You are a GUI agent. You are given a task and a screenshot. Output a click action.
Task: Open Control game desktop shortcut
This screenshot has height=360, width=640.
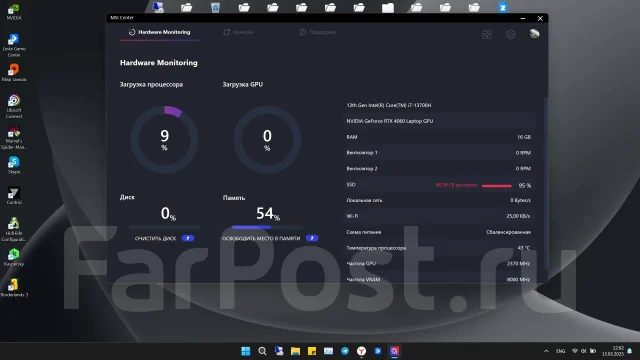pyautogui.click(x=14, y=196)
